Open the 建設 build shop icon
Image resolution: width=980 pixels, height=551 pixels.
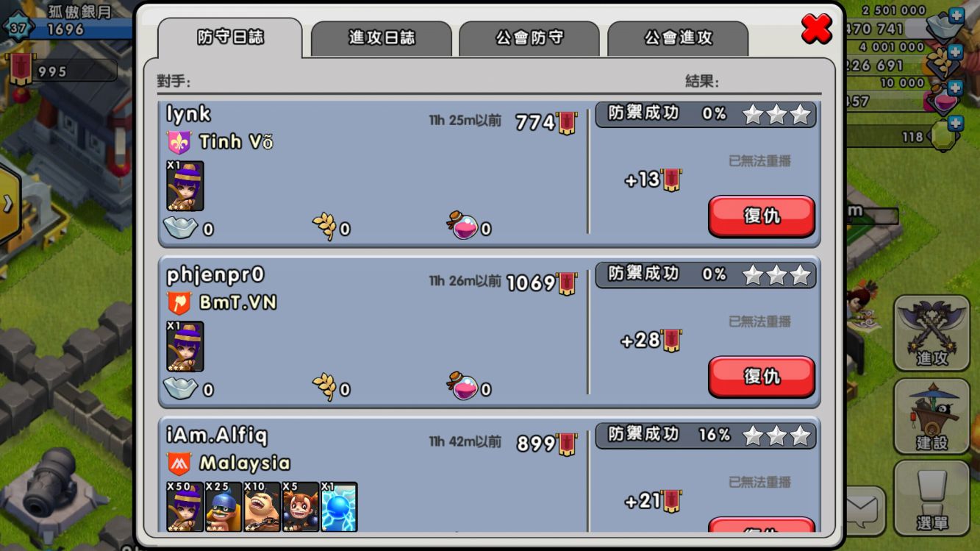pos(931,416)
